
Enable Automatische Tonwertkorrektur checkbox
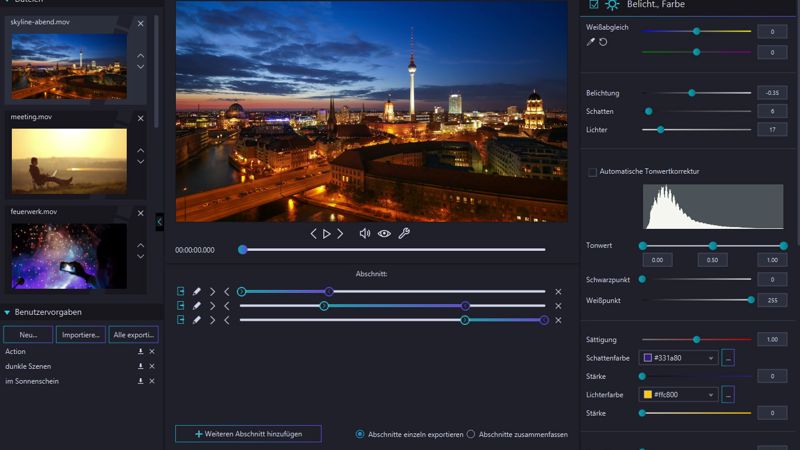(592, 172)
